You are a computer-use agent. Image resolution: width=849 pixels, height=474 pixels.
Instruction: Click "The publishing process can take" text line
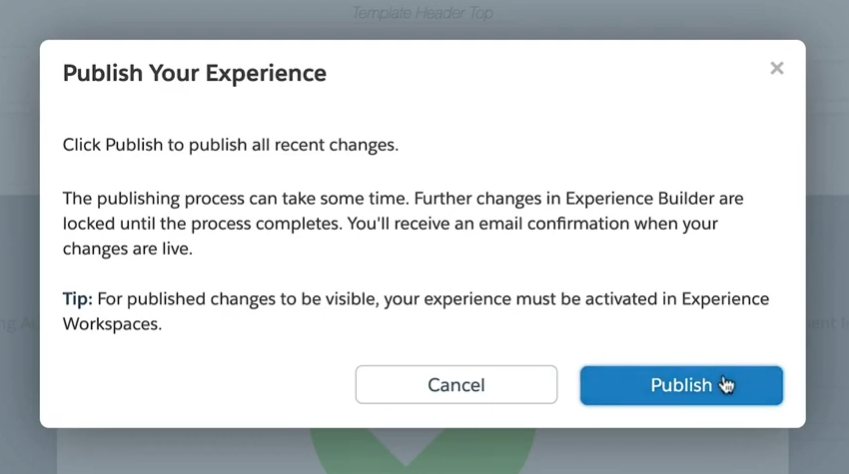click(190, 198)
